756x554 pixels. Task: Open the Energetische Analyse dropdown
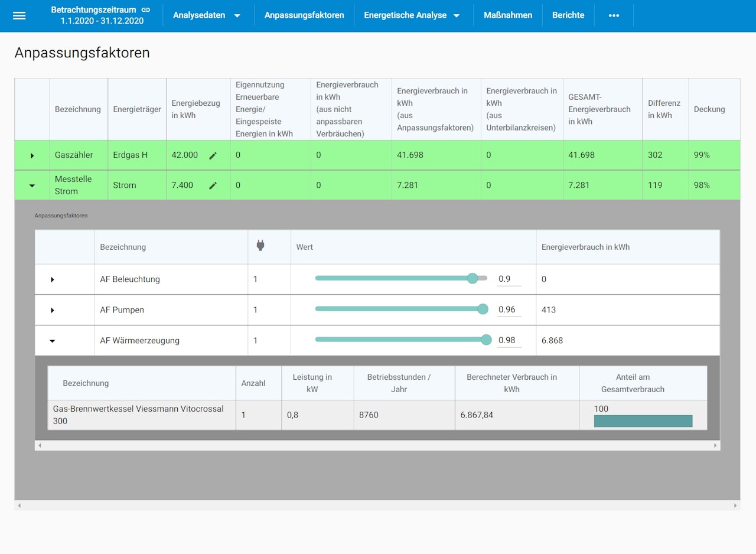[412, 15]
